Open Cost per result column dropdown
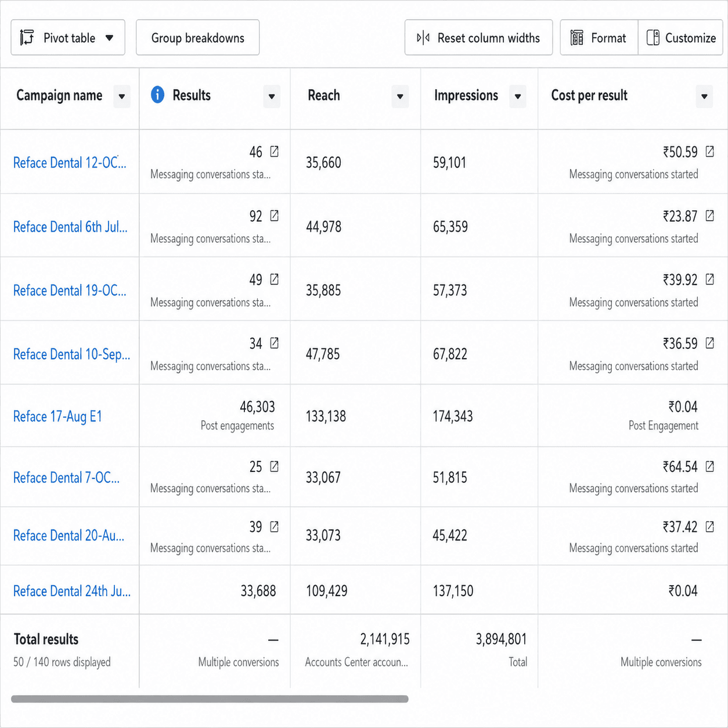Image resolution: width=728 pixels, height=728 pixels. [704, 96]
